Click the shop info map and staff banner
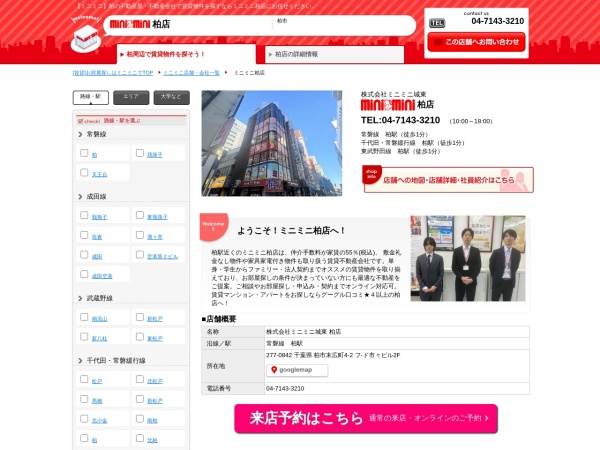 tap(448, 179)
